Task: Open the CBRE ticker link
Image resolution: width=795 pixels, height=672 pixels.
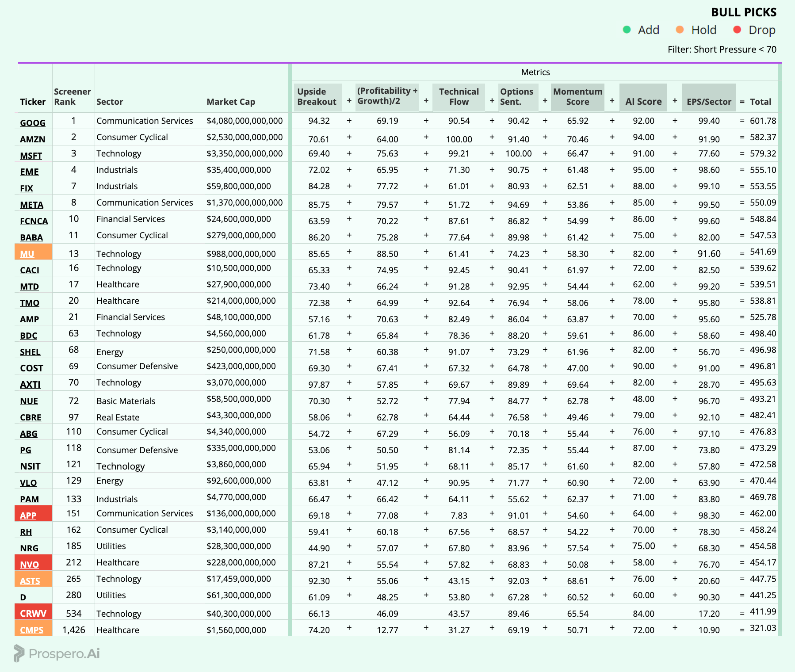Action: (x=31, y=417)
